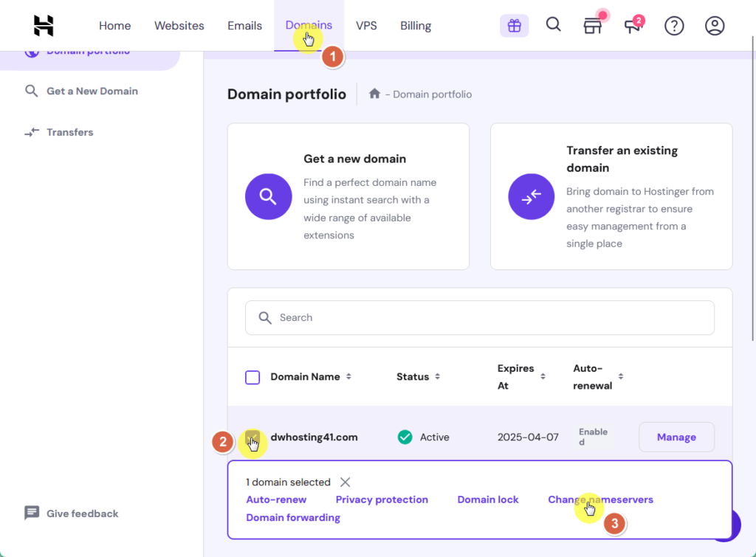Image resolution: width=756 pixels, height=557 pixels.
Task: Sort by Expires At arrows
Action: point(543,376)
